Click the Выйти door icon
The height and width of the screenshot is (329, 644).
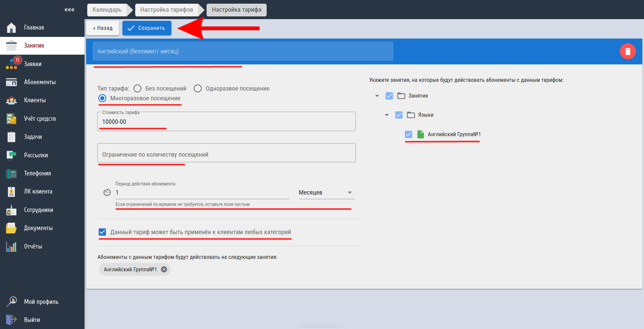tap(11, 320)
